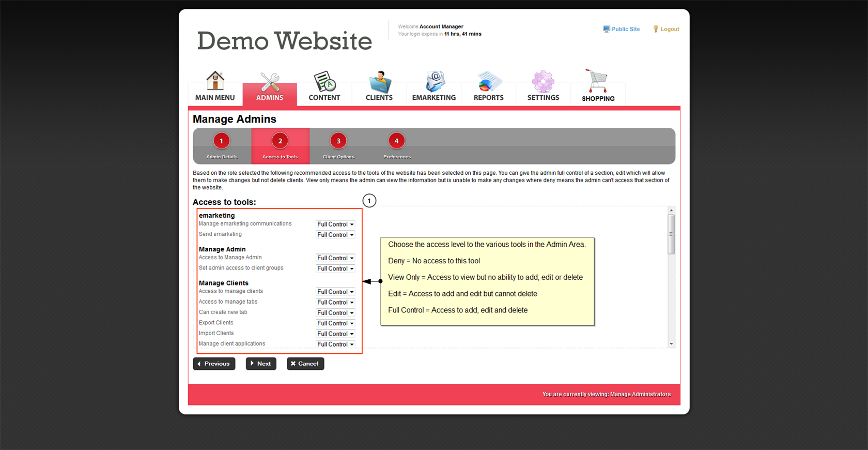
Task: Click the Admins wrench and screwdriver icon
Action: coord(270,82)
